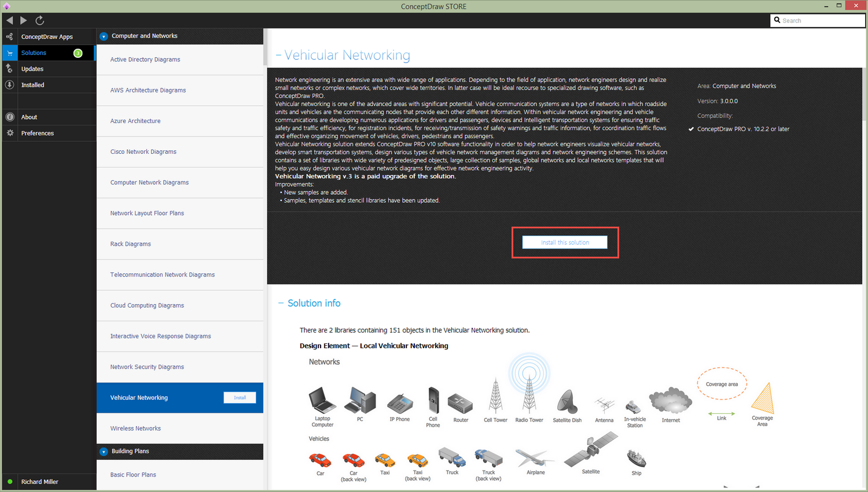Go forward with the right arrow icon
This screenshot has height=492, width=868.
[24, 20]
